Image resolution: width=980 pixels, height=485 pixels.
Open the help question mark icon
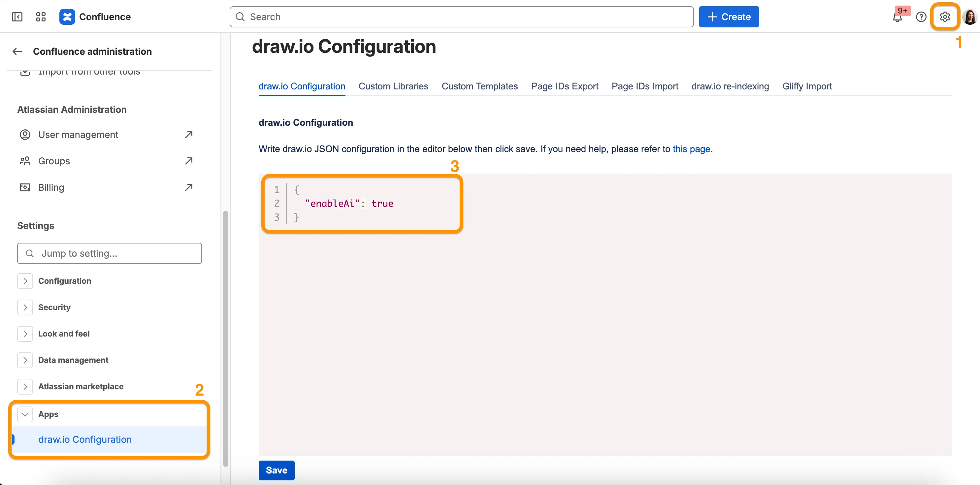[921, 17]
